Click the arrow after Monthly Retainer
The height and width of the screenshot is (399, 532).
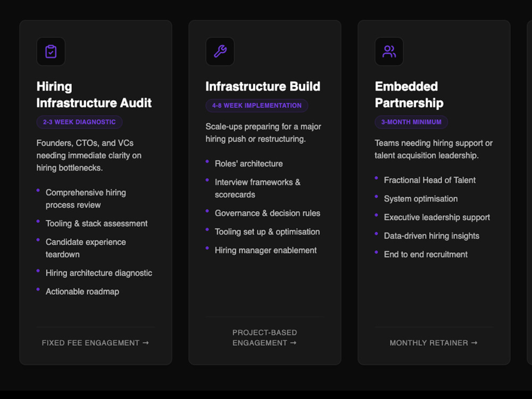coord(475,343)
